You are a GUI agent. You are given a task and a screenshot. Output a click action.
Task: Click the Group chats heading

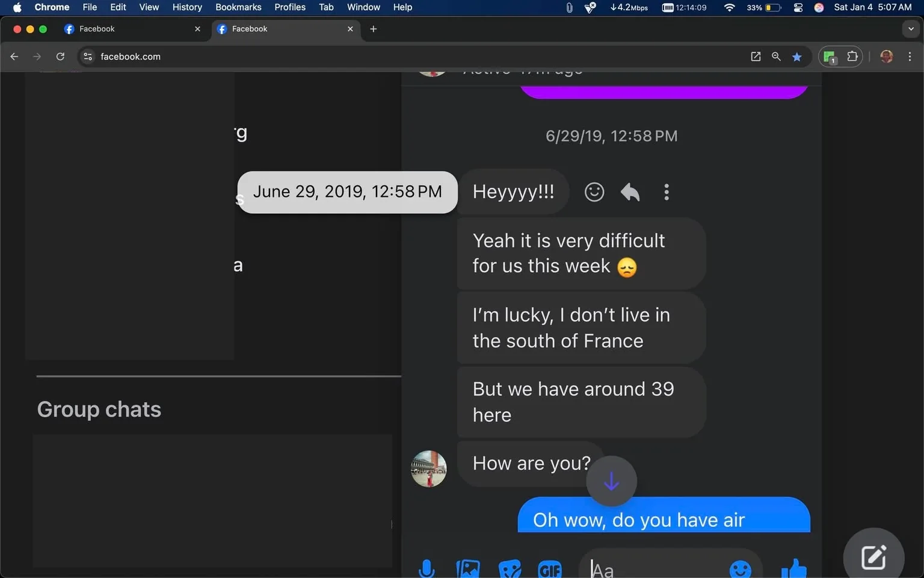tap(99, 409)
